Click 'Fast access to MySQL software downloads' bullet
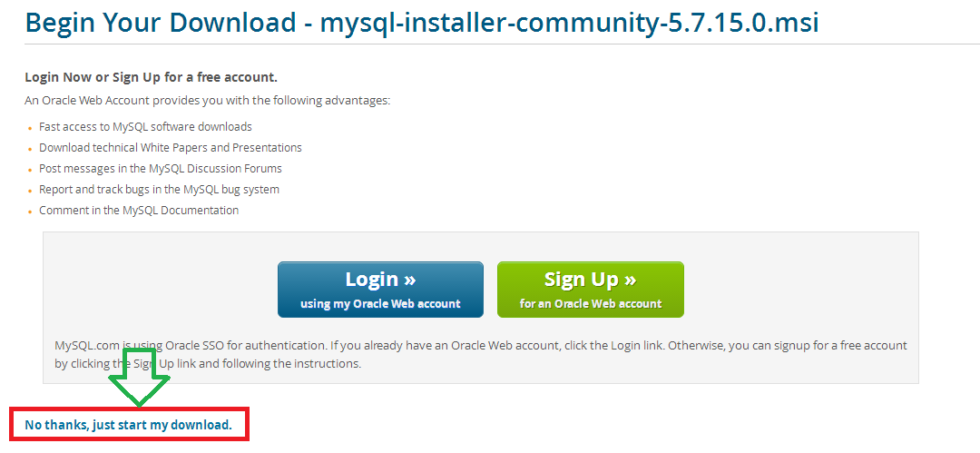 tap(145, 127)
